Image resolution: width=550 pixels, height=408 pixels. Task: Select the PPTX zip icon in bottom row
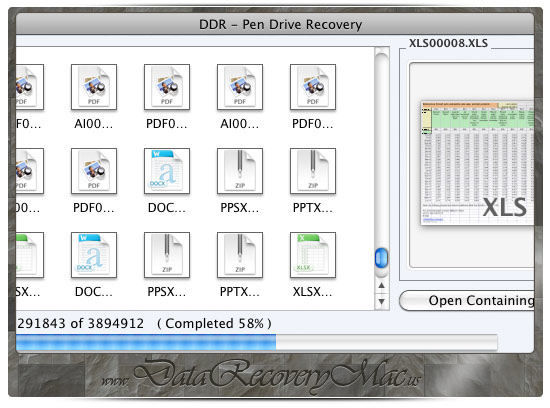[x=240, y=255]
